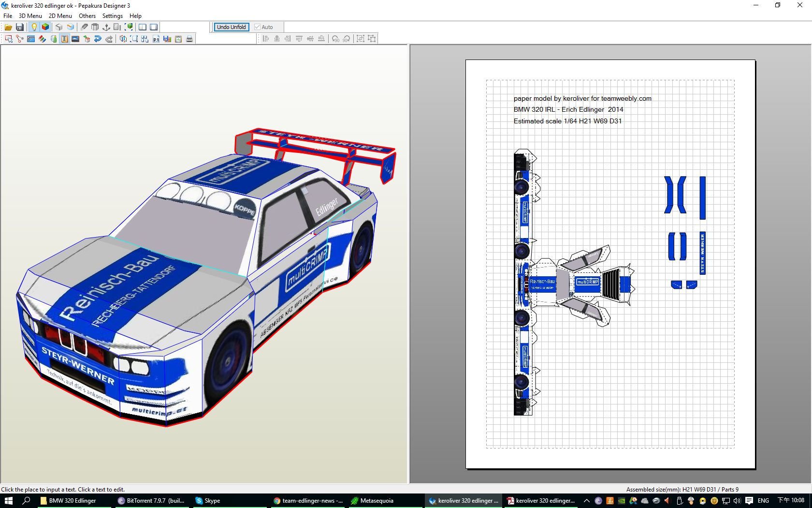Select the color pencils edge color tool
The image size is (812, 508).
42,39
